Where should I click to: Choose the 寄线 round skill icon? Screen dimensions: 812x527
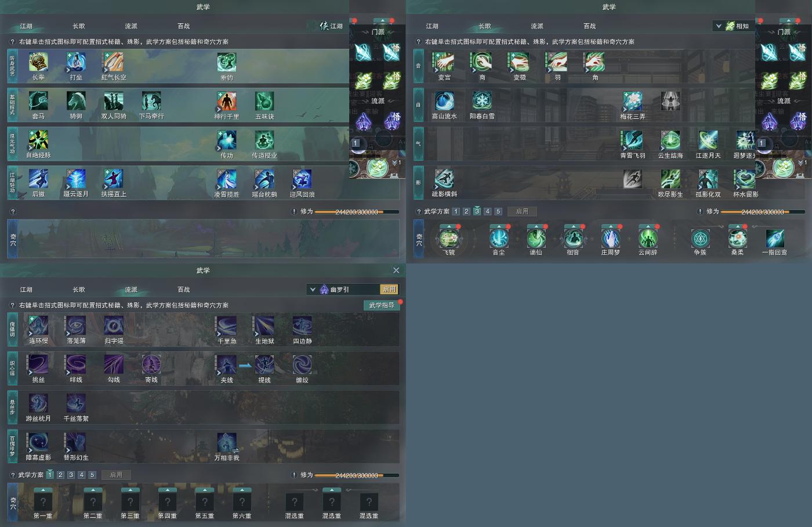pyautogui.click(x=151, y=364)
